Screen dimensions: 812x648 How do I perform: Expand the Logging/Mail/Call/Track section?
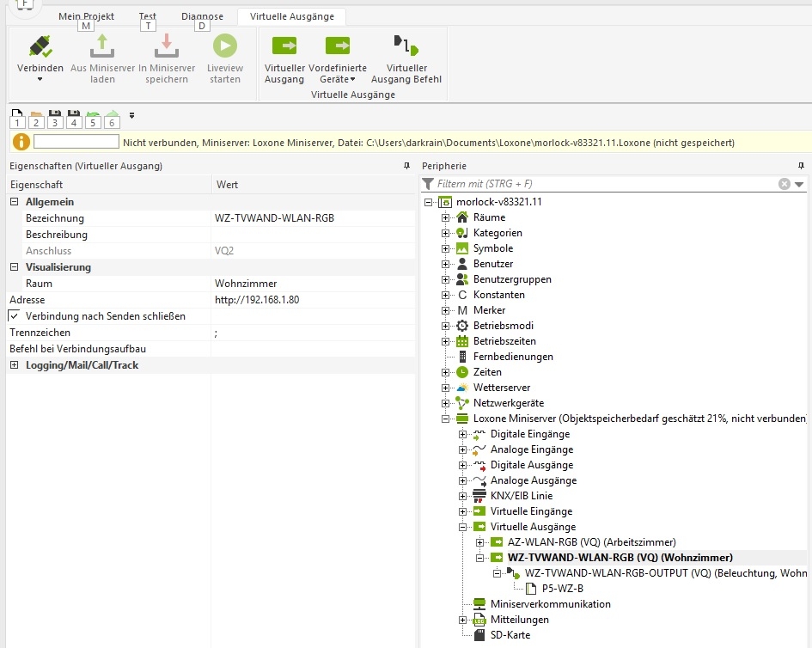[x=14, y=365]
